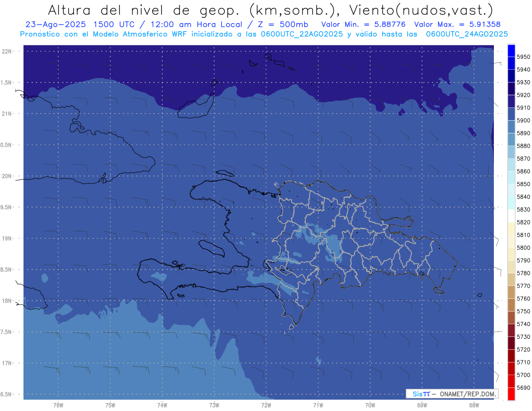Pick the pale cyan swatch between 5830 and 5840

coord(511,203)
